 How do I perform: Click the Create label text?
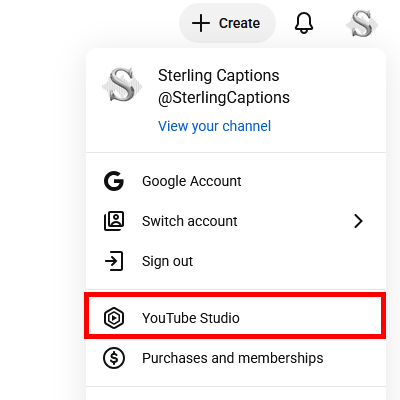tap(239, 23)
